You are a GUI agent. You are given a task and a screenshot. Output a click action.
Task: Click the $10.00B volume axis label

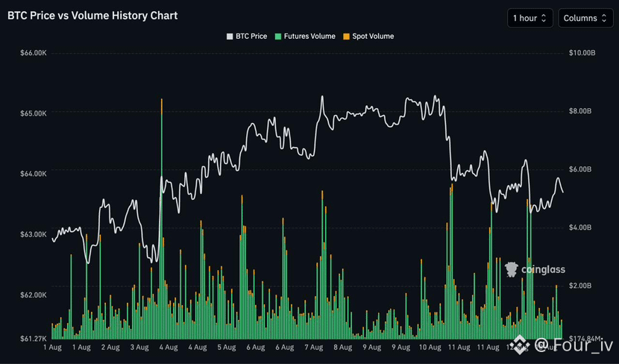coord(582,53)
